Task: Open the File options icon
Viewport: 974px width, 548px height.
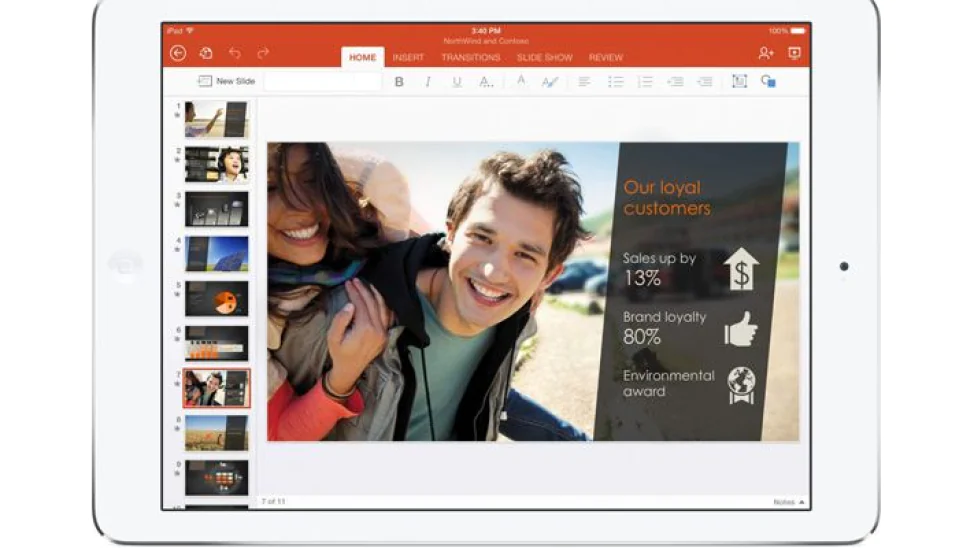Action: pyautogui.click(x=206, y=53)
